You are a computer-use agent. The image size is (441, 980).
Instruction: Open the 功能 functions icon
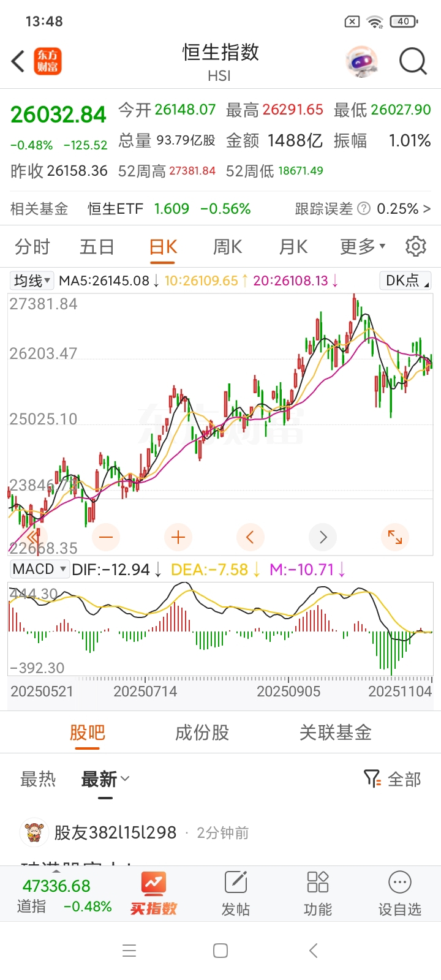tap(318, 894)
